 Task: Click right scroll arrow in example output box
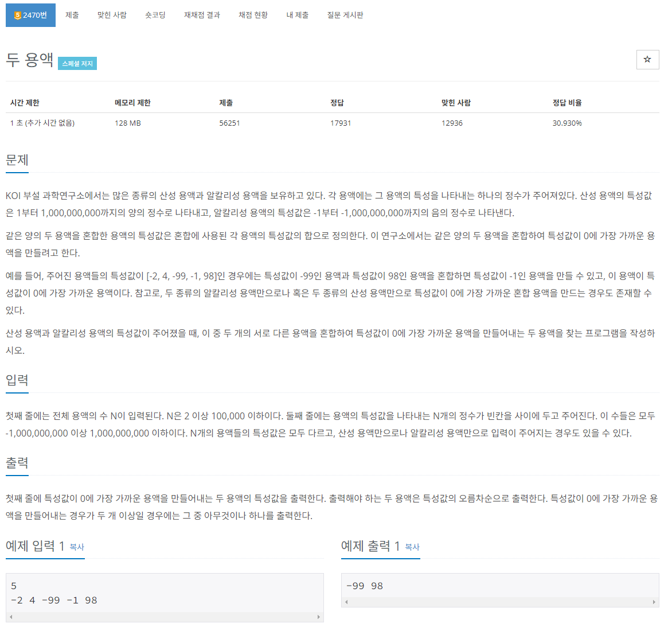654,602
